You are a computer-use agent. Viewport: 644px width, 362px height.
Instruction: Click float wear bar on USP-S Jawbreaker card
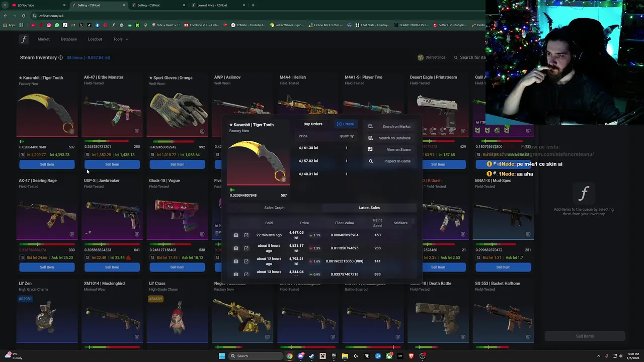(112, 244)
